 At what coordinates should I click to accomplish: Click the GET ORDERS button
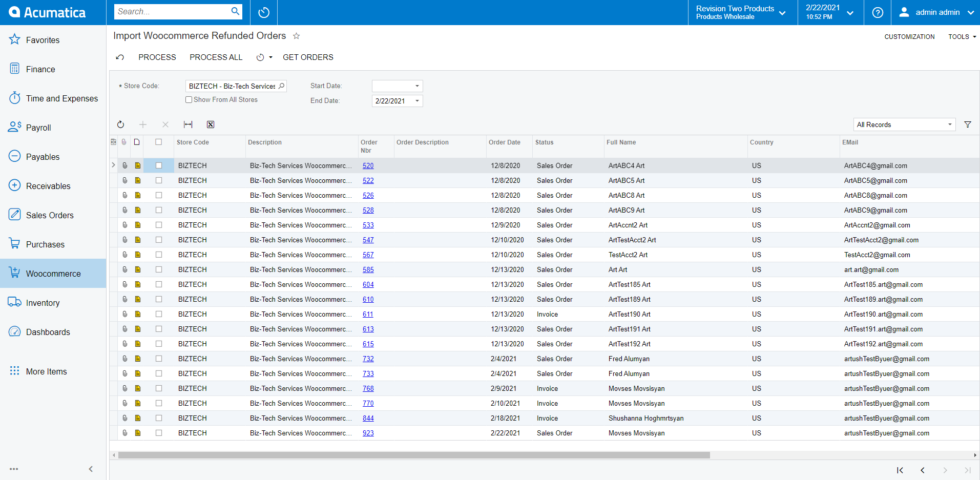click(308, 57)
